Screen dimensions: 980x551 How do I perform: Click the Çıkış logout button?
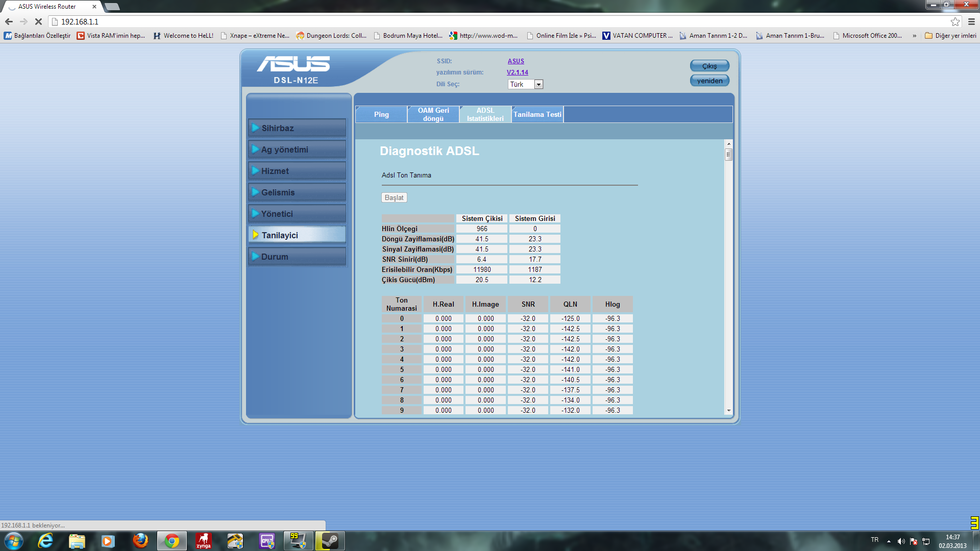point(709,66)
